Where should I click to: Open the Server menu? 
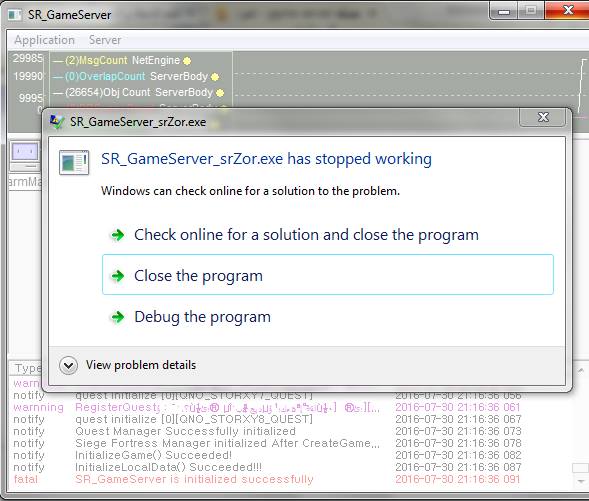(x=105, y=40)
